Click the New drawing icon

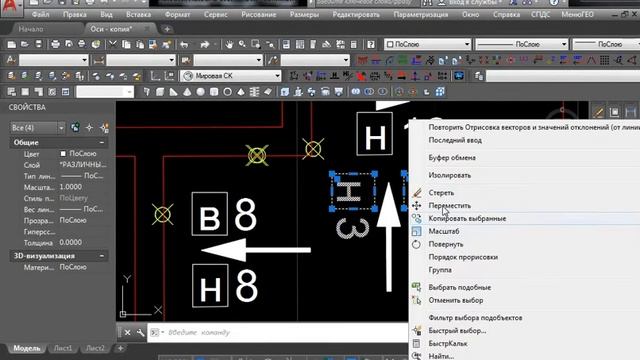(11, 44)
